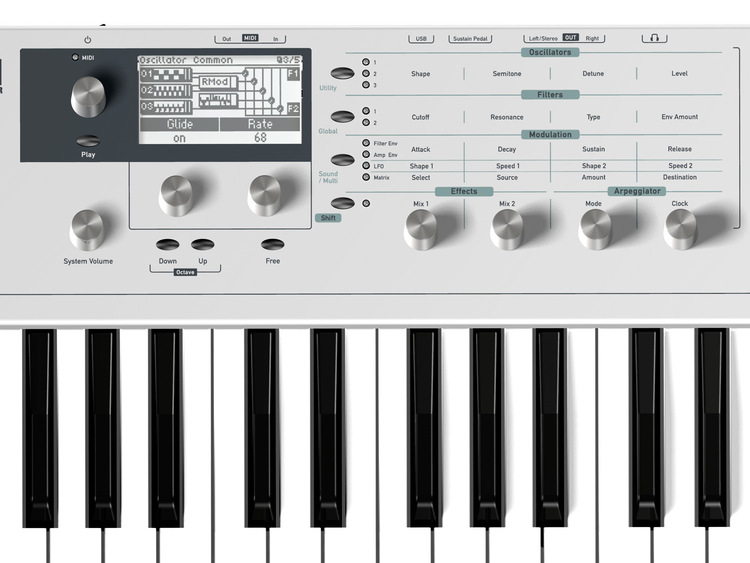Select Filter 2 LED
This screenshot has height=563, width=750.
[366, 122]
